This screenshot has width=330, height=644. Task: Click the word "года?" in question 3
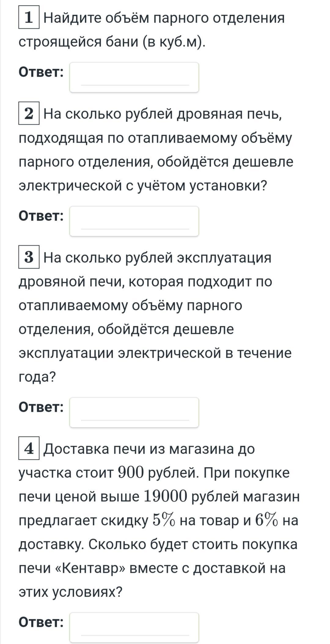(x=37, y=377)
